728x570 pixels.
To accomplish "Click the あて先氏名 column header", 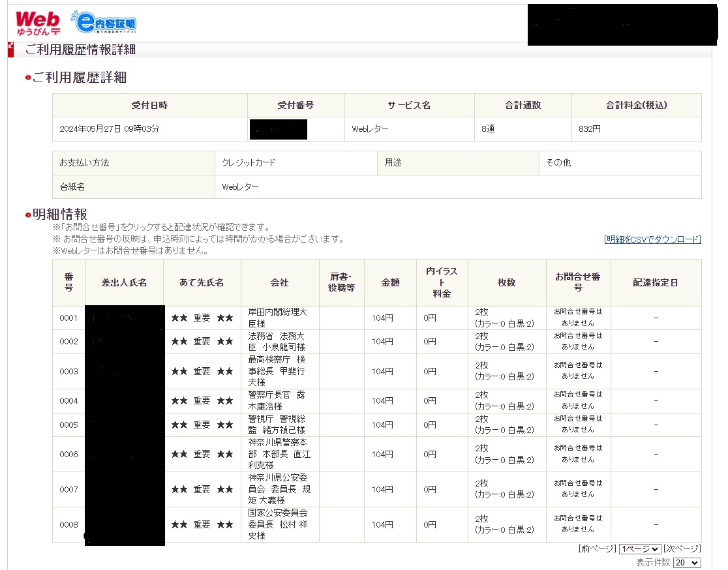I will coord(202,282).
